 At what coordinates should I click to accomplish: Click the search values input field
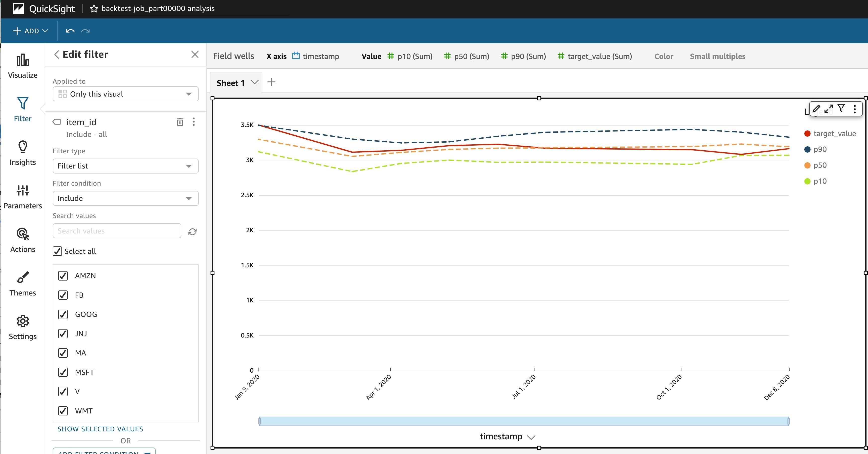117,230
